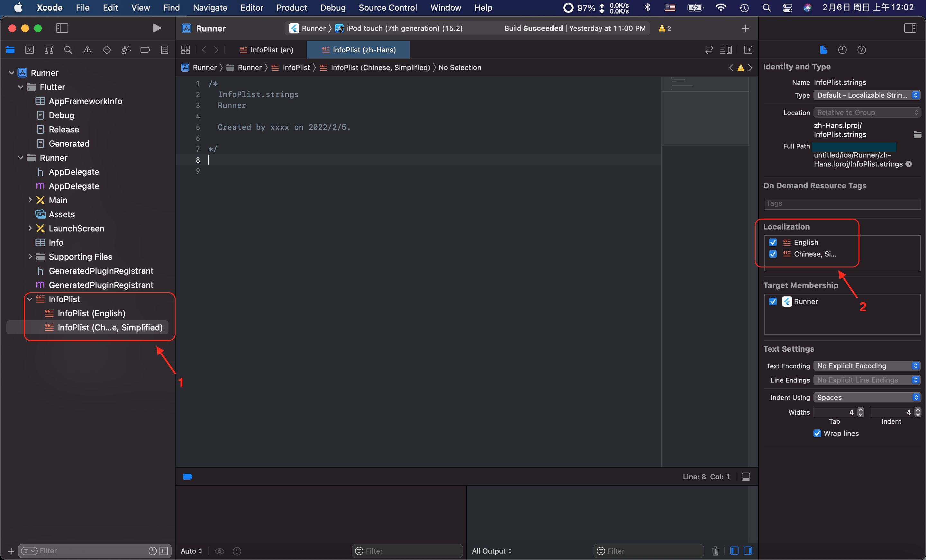Show the file inspector
Screen dimensions: 926x560
click(823, 50)
